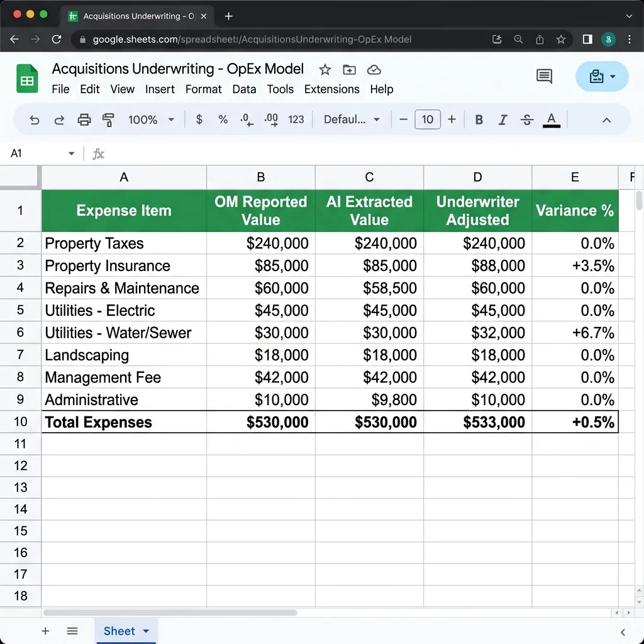
Task: Open the browser three-dot menu
Action: pyautogui.click(x=629, y=40)
